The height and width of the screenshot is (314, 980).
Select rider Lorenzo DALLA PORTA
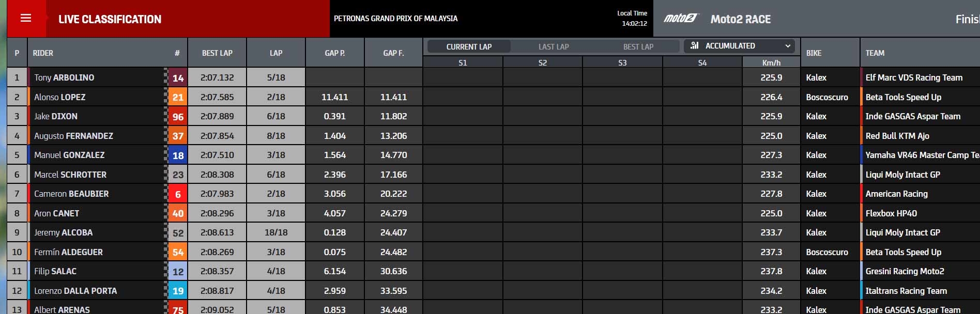tap(75, 291)
